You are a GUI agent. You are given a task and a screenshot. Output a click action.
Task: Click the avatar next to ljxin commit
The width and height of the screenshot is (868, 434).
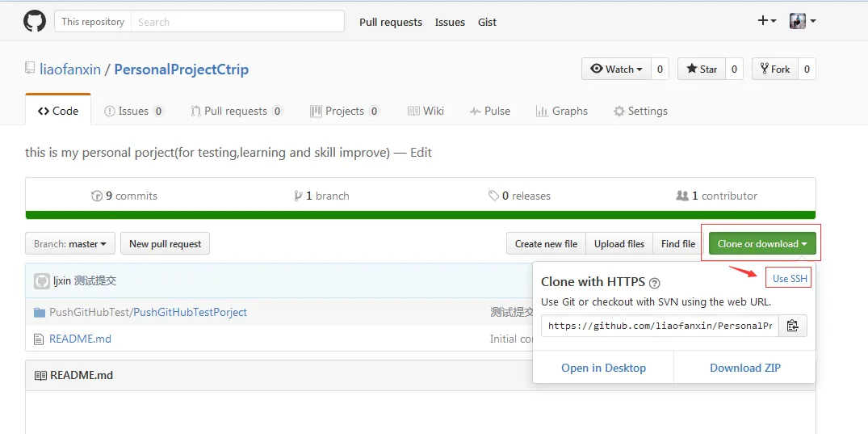click(x=42, y=281)
